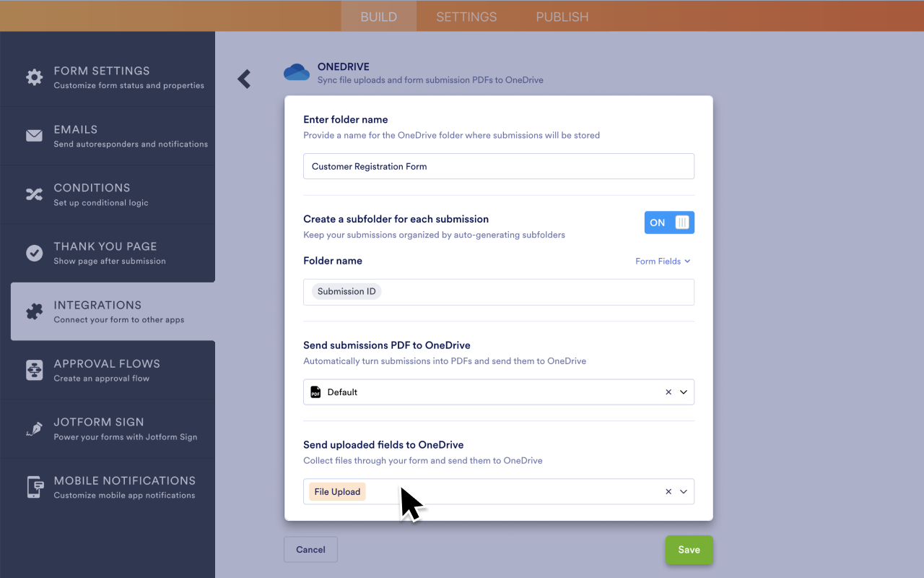924x578 pixels.
Task: Click the Approval Flows icon
Action: pyautogui.click(x=34, y=370)
